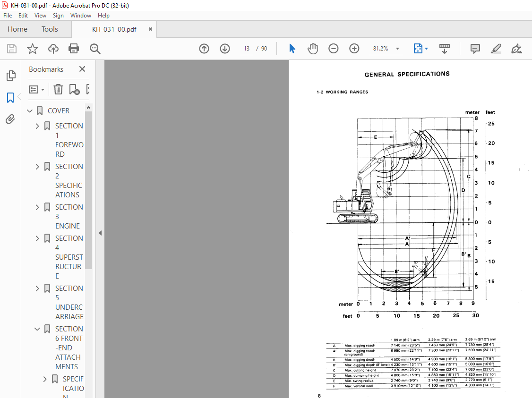The width and height of the screenshot is (532, 398).
Task: Zoom out with minus icon
Action: [x=334, y=49]
